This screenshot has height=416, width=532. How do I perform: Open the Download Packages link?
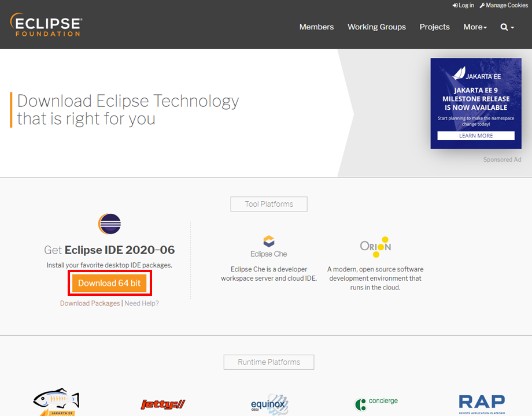point(90,303)
